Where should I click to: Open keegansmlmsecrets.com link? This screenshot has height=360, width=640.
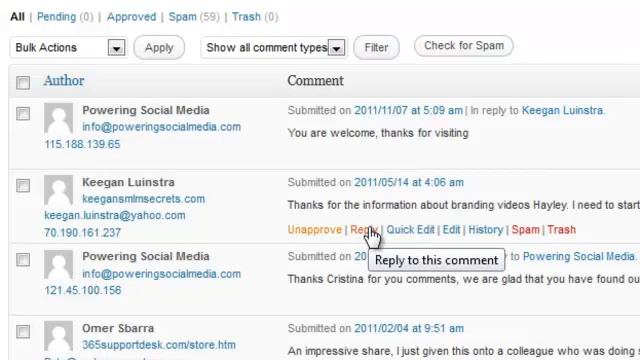click(x=144, y=199)
